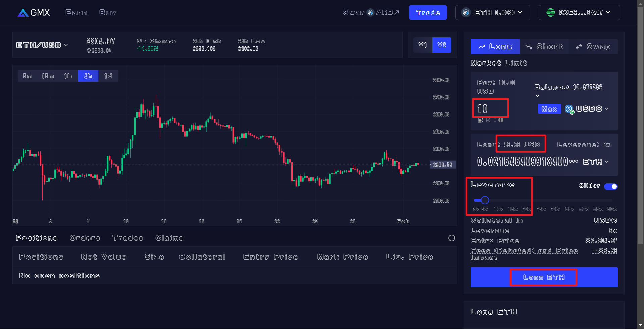
Task: Switch to V2 version
Action: pyautogui.click(x=442, y=45)
